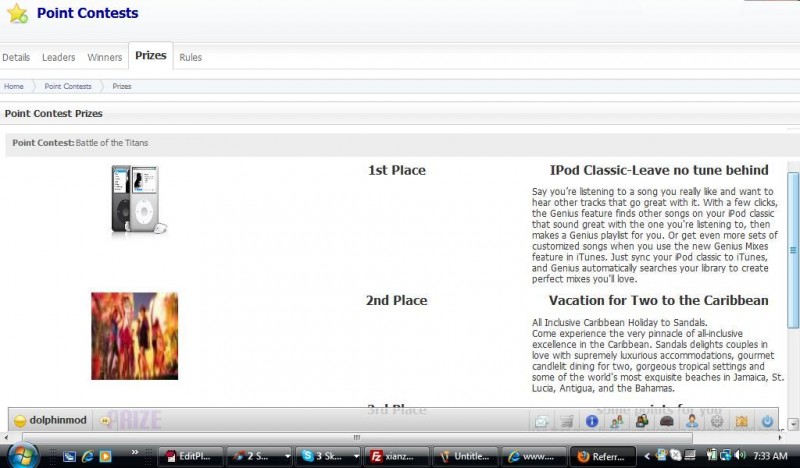The image size is (800, 468).
Task: Open the Windows Start orb
Action: [21, 455]
